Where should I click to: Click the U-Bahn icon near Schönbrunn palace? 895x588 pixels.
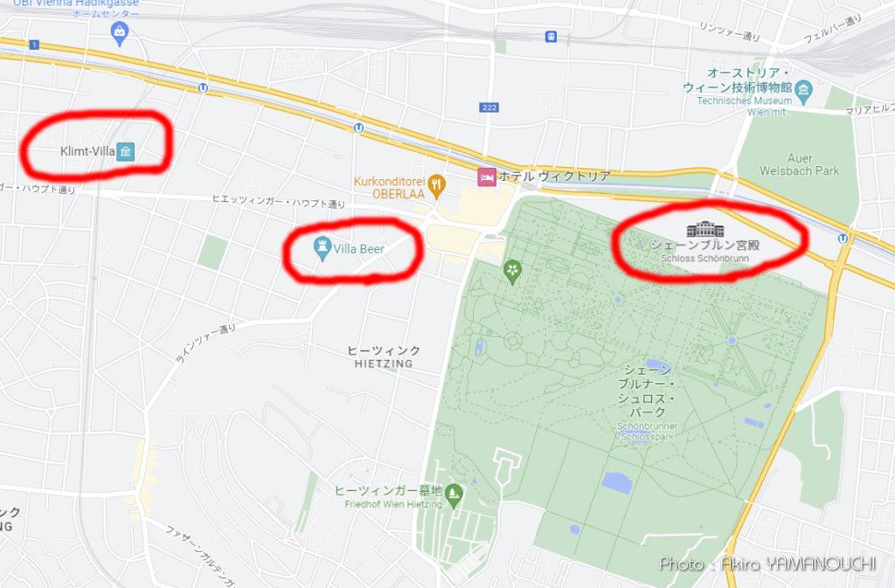843,238
